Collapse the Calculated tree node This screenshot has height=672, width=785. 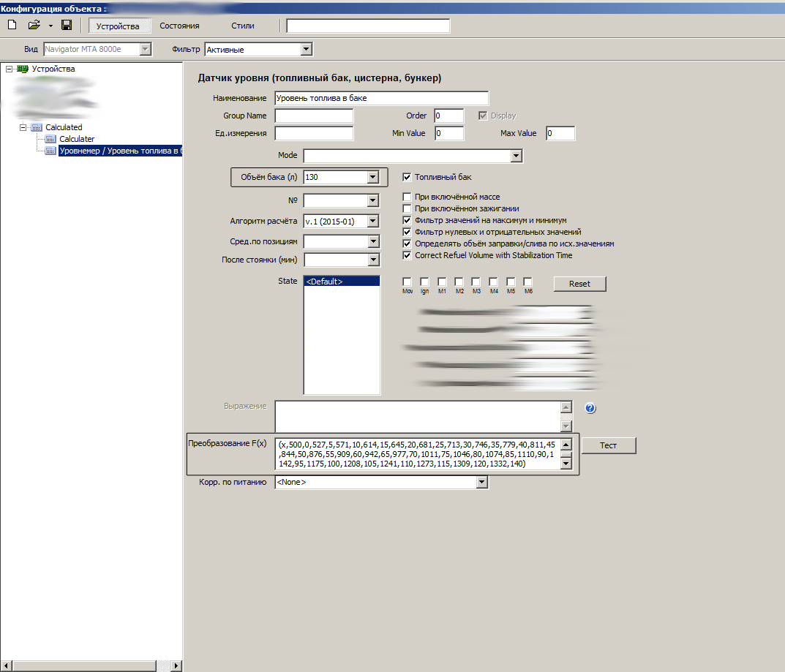23,127
